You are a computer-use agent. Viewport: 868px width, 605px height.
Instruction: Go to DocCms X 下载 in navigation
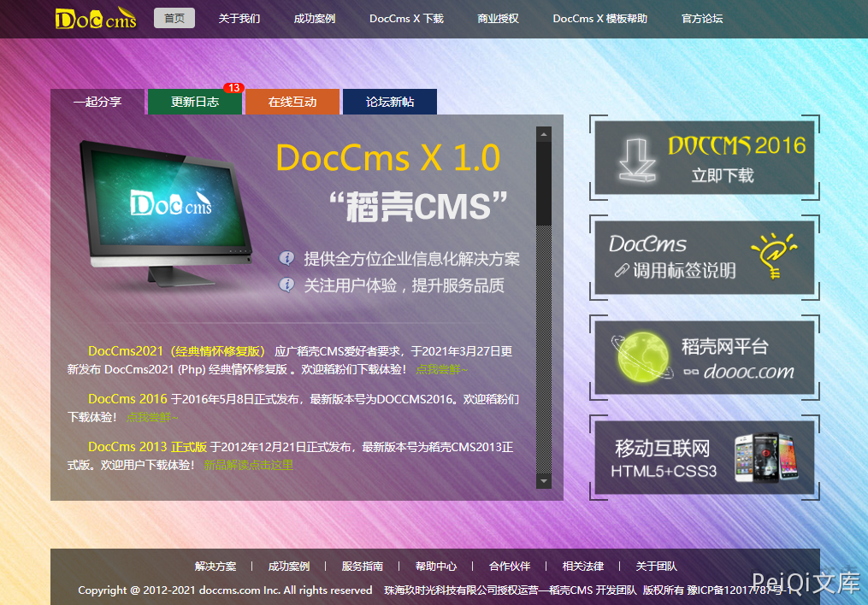[x=406, y=18]
